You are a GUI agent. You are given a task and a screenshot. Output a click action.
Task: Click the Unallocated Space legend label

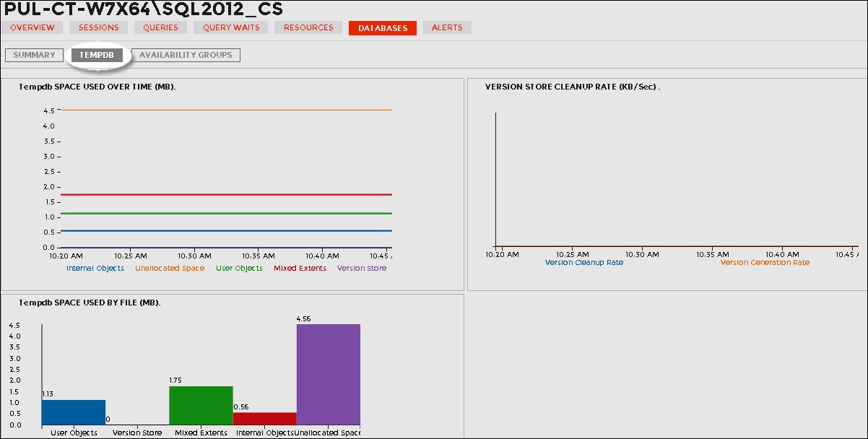[170, 268]
